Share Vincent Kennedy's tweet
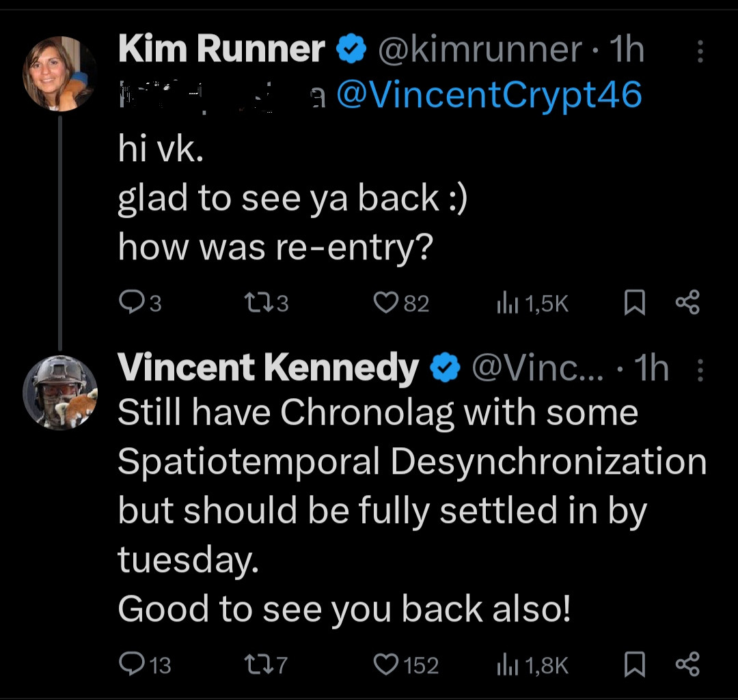The width and height of the screenshot is (738, 700). 687,664
